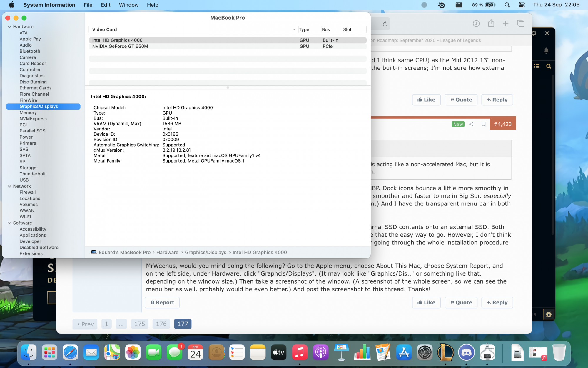588x368 pixels.
Task: Go to forum page 175
Action: tap(140, 324)
